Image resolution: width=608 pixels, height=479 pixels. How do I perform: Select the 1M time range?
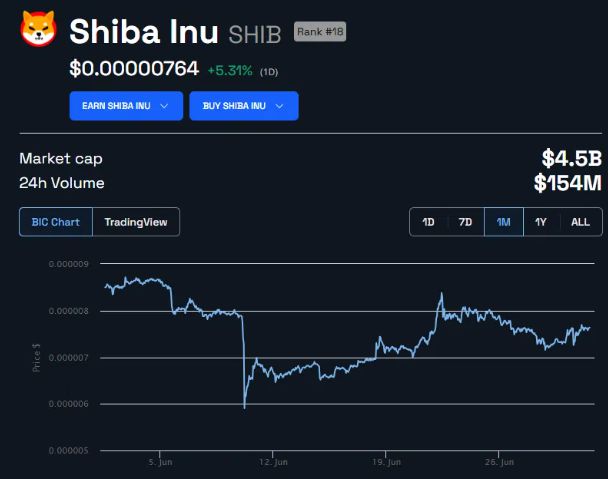point(503,222)
